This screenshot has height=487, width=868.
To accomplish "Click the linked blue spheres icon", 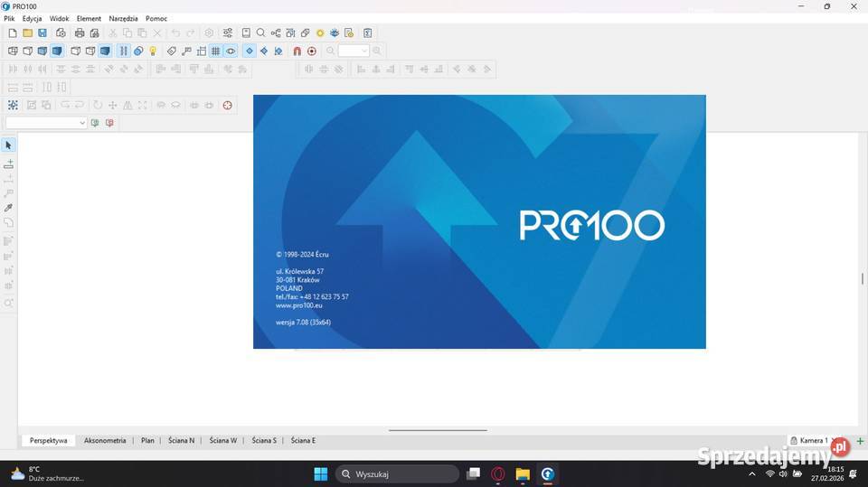I will pos(138,51).
